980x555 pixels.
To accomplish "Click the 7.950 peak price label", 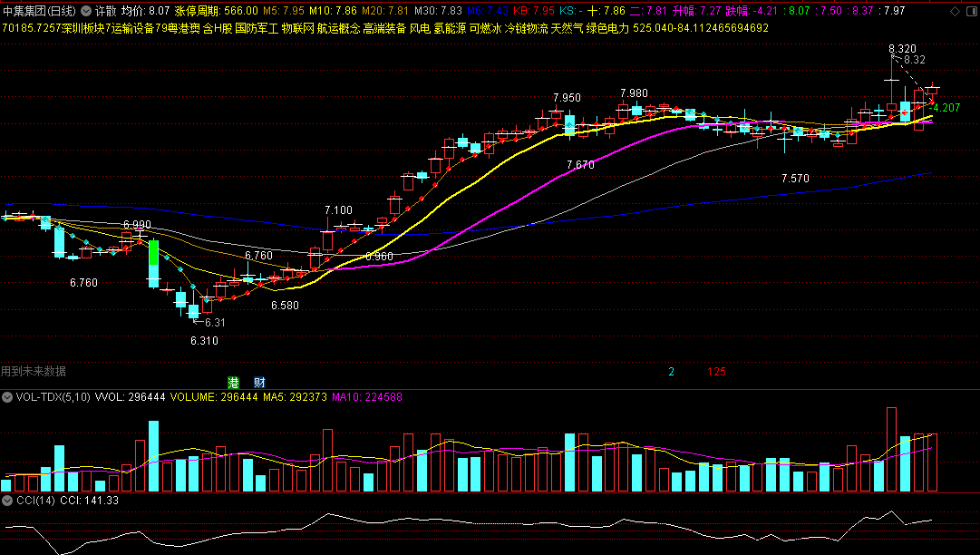I will pos(567,98).
